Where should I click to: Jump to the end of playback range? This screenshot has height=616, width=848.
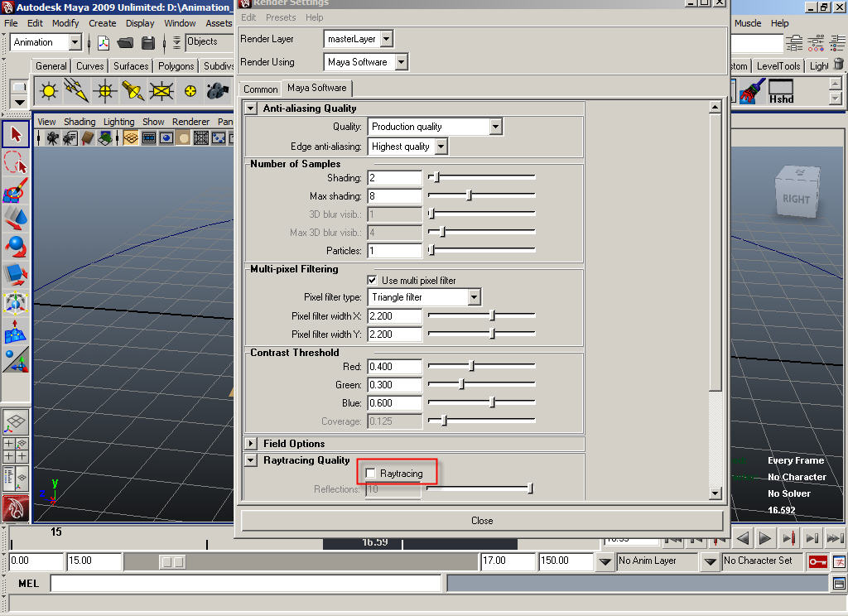pyautogui.click(x=835, y=538)
